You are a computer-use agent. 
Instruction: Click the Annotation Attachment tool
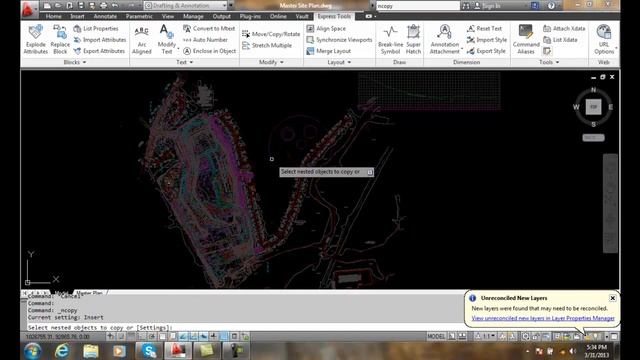444,40
